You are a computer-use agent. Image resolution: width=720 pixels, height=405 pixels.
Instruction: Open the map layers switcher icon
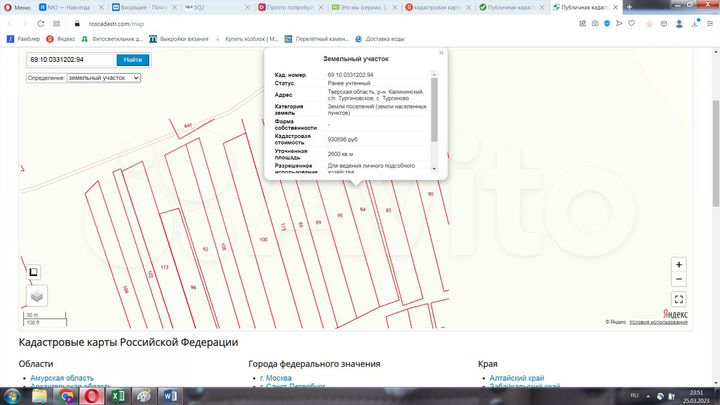click(37, 296)
